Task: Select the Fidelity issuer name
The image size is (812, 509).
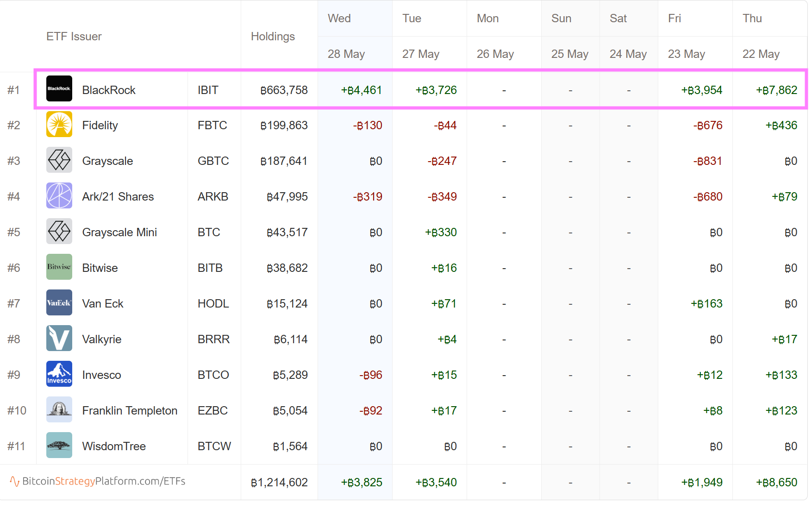Action: (x=100, y=126)
